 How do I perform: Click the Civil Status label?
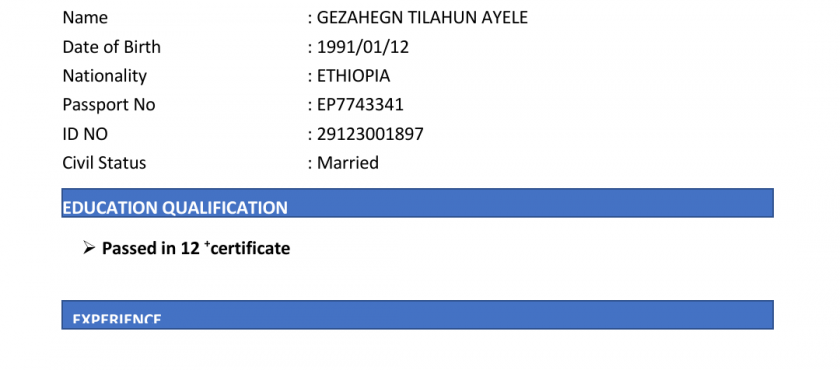104,163
